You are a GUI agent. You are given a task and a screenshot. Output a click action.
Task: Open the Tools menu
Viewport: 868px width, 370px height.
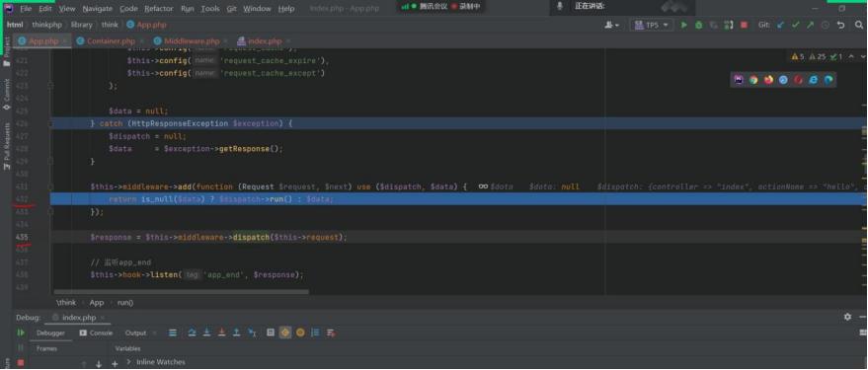pos(210,8)
